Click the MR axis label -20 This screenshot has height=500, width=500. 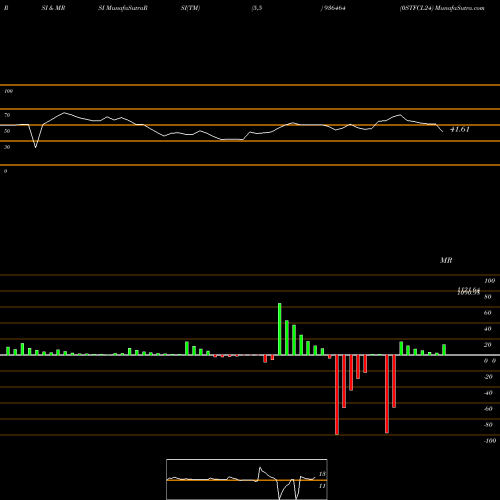(x=488, y=377)
